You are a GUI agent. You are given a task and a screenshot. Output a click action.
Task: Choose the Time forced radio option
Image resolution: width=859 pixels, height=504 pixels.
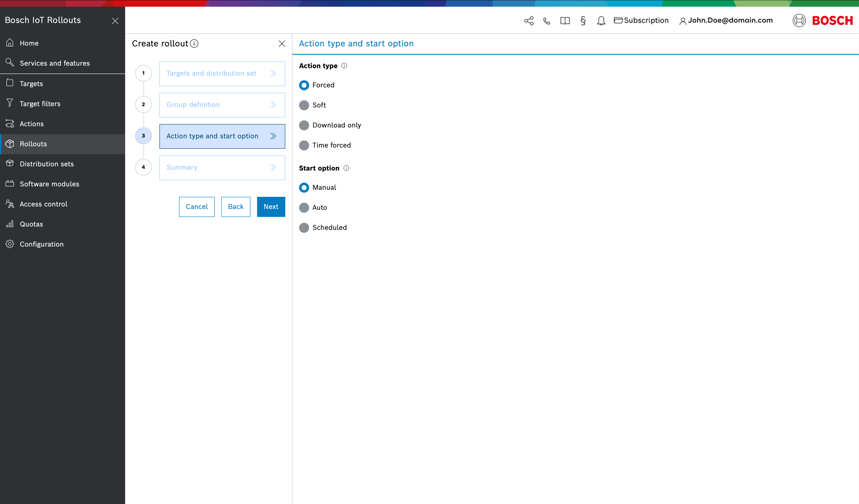click(x=304, y=146)
